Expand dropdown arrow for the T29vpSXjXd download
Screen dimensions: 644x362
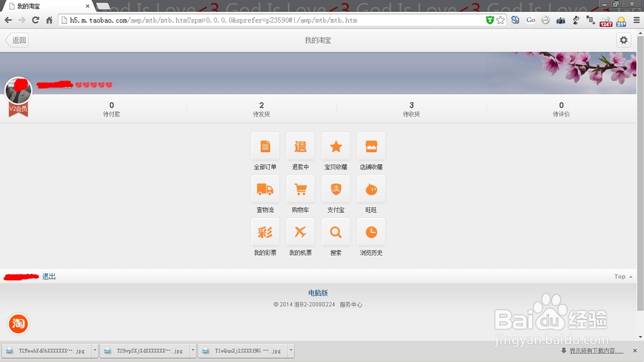coord(193,350)
